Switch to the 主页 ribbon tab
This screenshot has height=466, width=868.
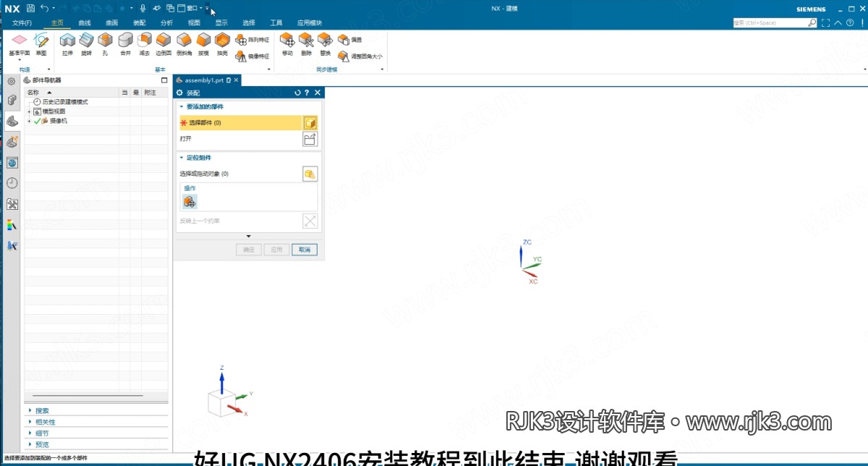pyautogui.click(x=58, y=23)
